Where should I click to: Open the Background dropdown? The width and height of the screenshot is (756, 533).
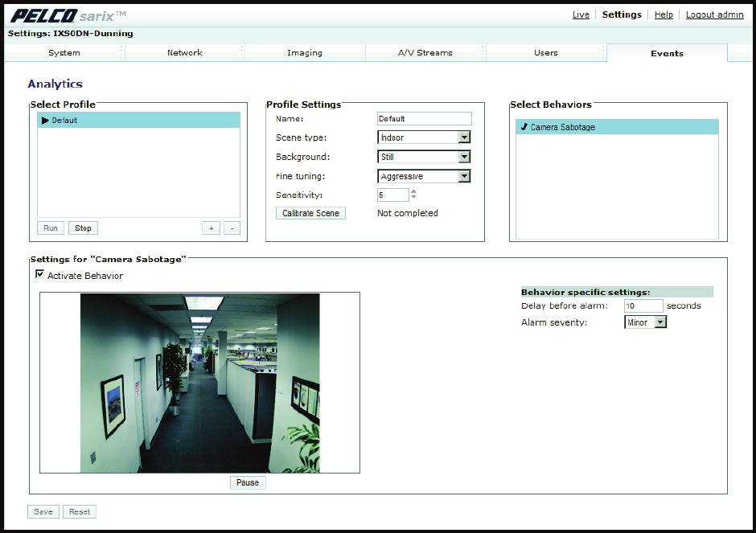424,157
